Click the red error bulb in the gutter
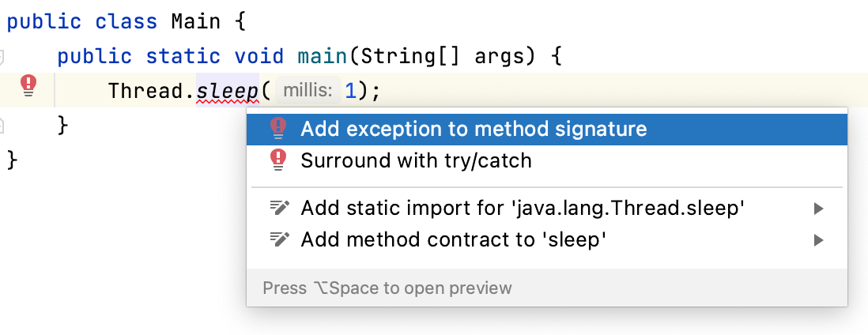868x335 pixels. pos(28,86)
